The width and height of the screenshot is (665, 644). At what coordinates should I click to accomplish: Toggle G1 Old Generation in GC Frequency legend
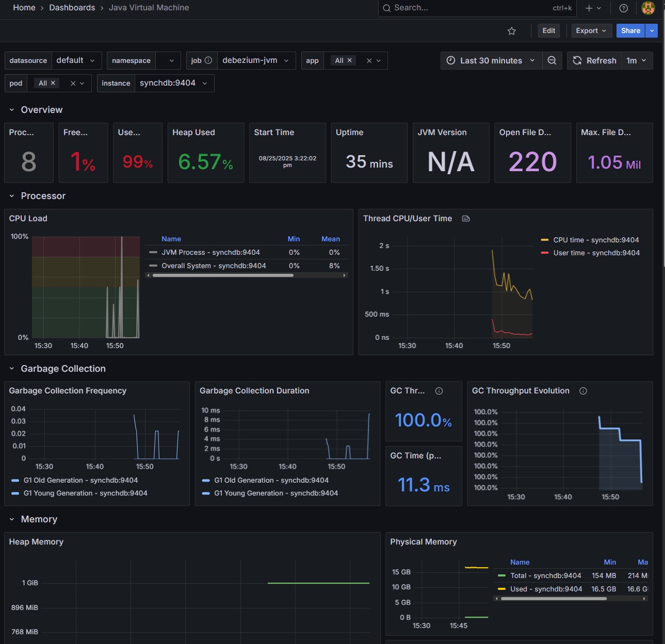pyautogui.click(x=80, y=480)
